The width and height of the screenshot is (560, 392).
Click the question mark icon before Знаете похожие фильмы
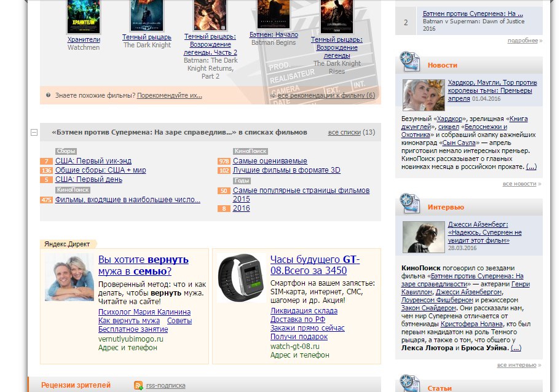coord(48,95)
